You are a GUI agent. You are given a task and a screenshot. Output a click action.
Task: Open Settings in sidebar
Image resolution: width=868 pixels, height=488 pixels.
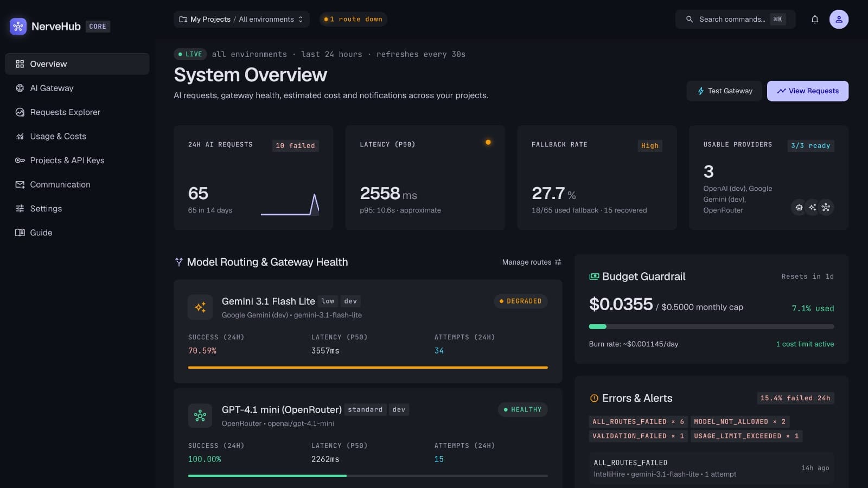77,209
